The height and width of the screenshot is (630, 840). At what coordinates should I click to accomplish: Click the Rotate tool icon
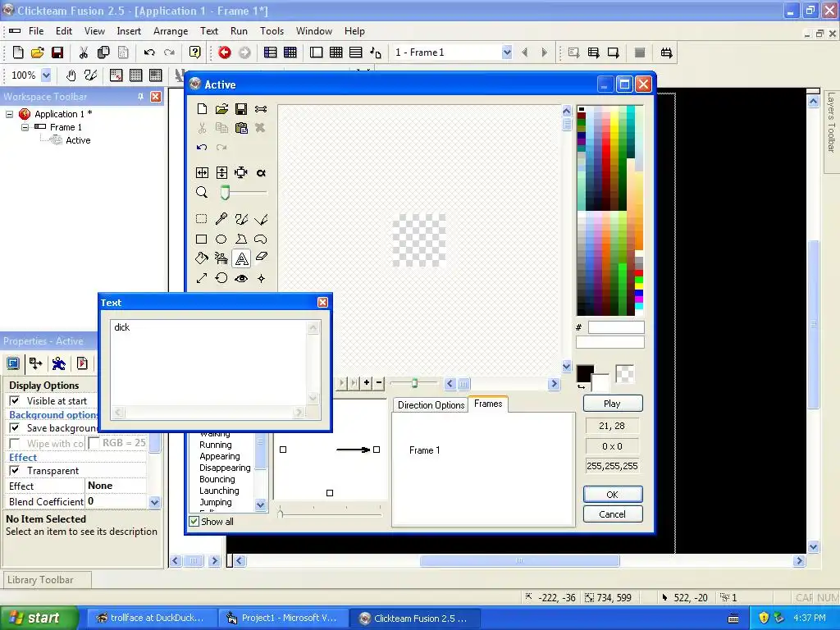[x=221, y=278]
